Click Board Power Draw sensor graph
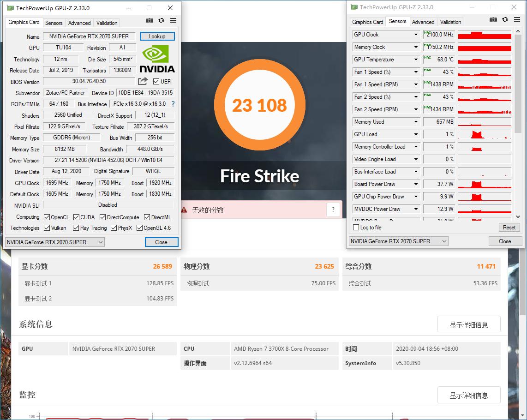Screen dimensions: 527x420 485,184
